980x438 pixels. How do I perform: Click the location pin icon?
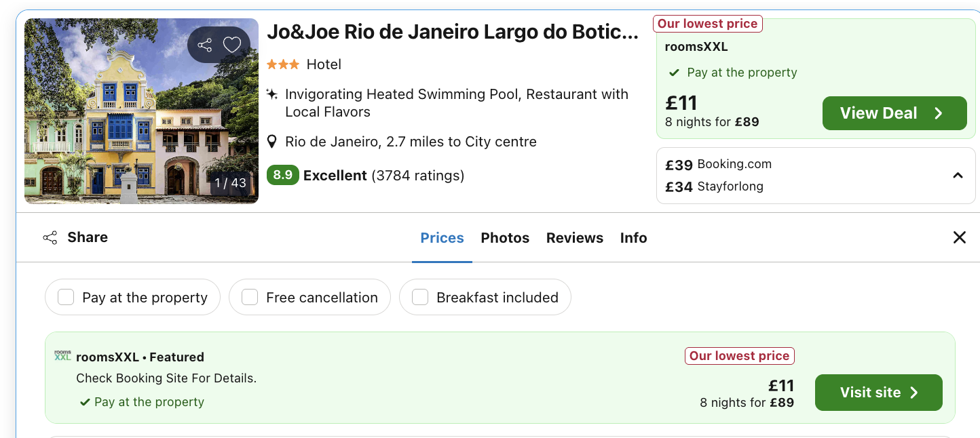point(272,142)
